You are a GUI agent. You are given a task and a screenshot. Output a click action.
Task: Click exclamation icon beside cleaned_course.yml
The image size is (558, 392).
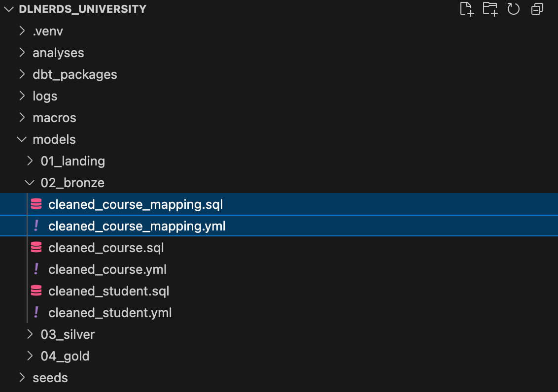(36, 269)
